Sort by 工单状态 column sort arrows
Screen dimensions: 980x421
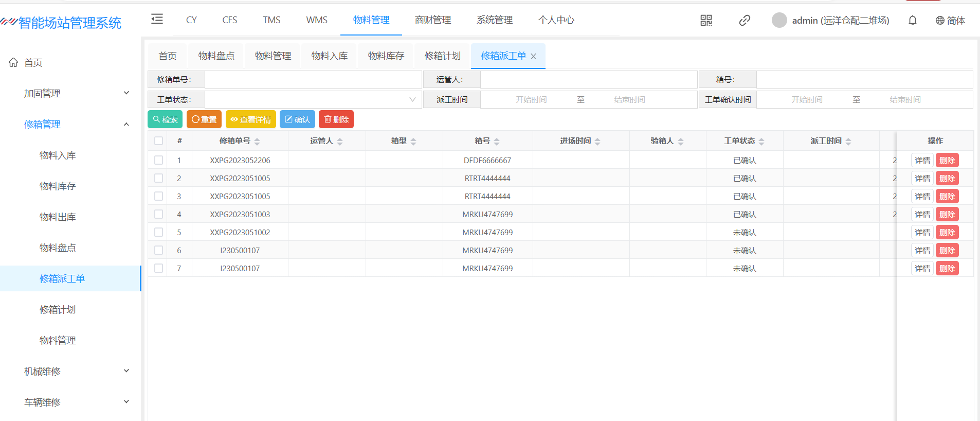[761, 142]
